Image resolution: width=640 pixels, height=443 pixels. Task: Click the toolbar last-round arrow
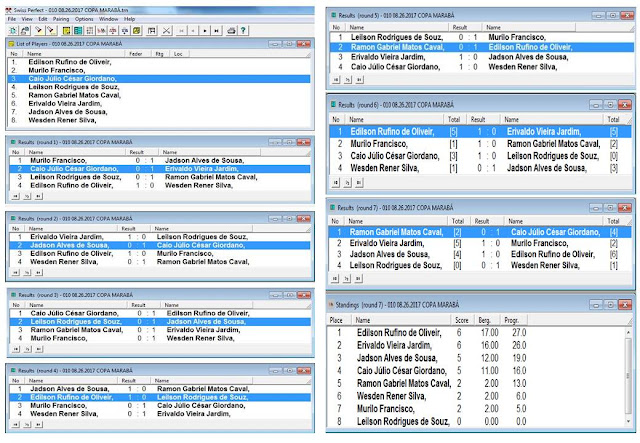tap(216, 30)
